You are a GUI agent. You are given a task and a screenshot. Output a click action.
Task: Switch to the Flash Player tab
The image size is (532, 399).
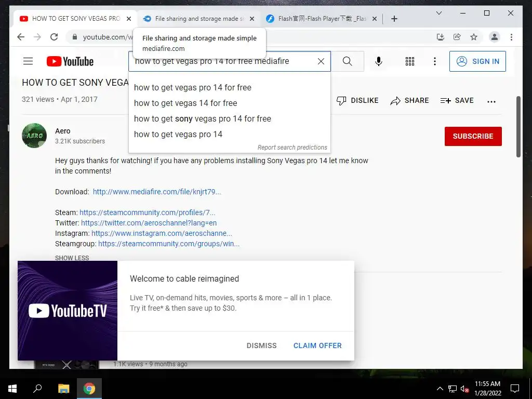pyautogui.click(x=322, y=19)
